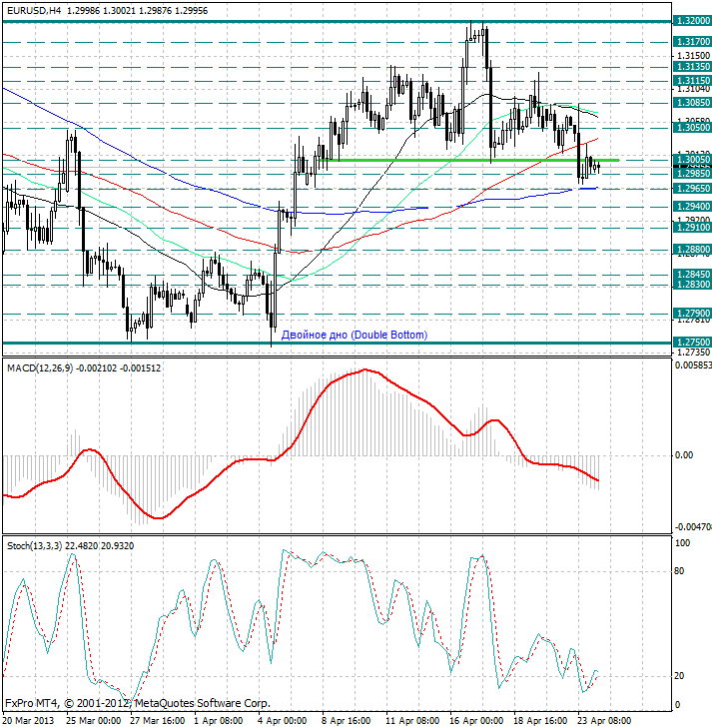
Task: Click the 1.28800 price level label
Action: (x=692, y=250)
